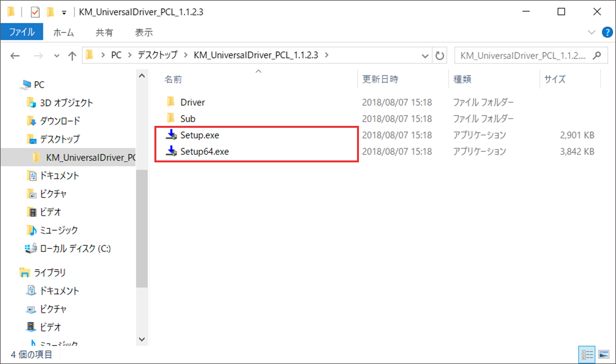Open the address bar history dropdown
Screen dimensions: 616x364
click(x=425, y=56)
